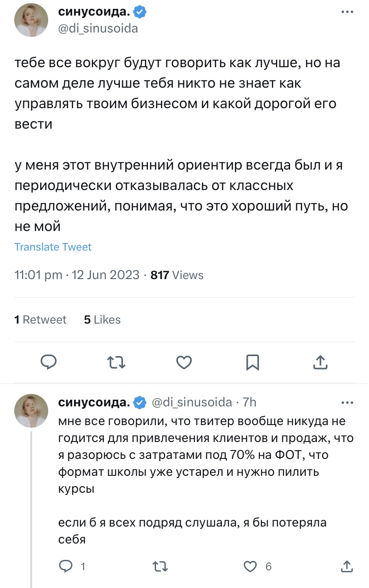
Task: Click the verified badge on reply tweet
Action: (140, 402)
